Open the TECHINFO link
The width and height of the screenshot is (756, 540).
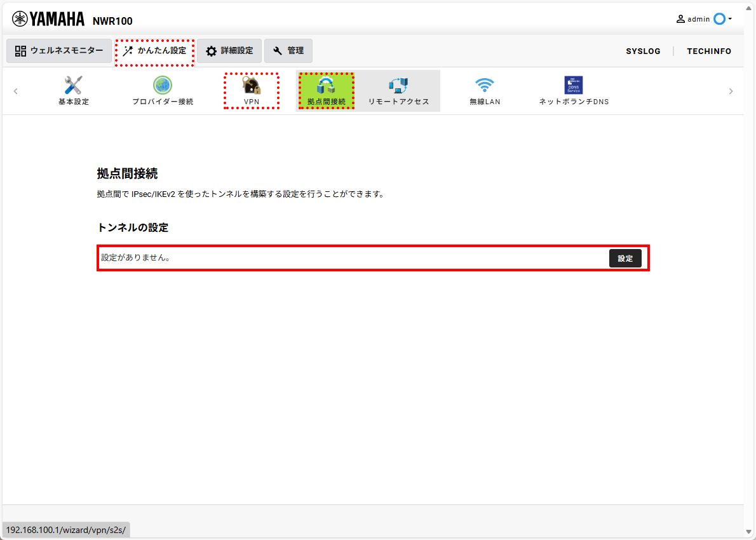pyautogui.click(x=709, y=51)
